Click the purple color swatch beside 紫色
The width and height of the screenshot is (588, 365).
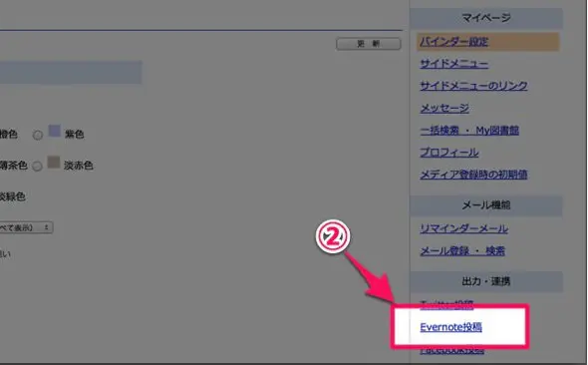(x=55, y=131)
